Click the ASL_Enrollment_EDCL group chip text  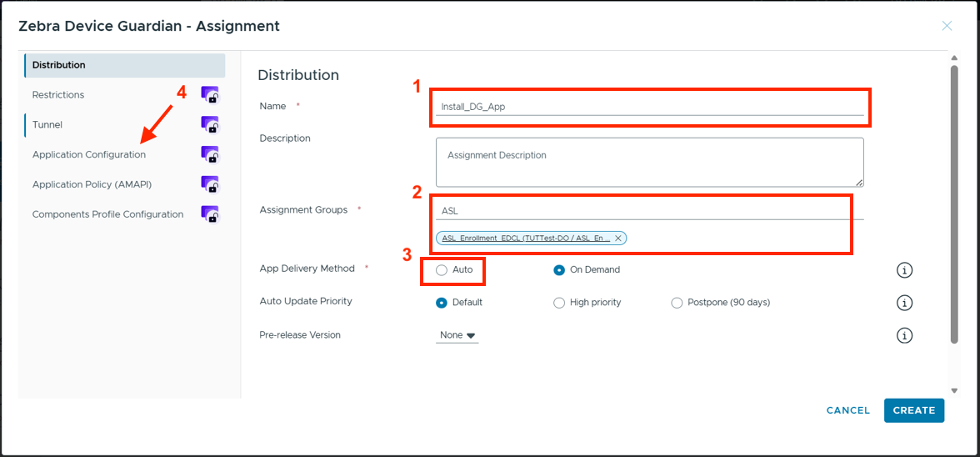pyautogui.click(x=527, y=239)
